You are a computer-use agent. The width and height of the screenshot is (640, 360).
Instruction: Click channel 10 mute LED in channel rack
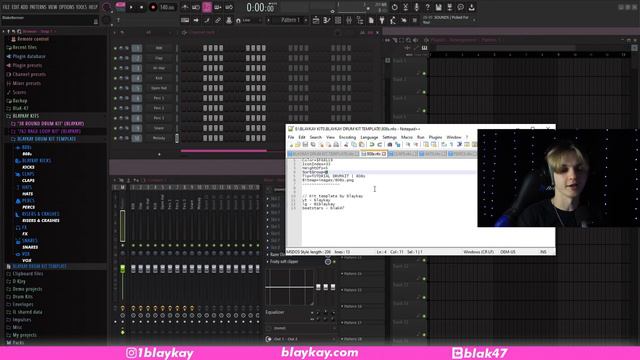point(116,138)
